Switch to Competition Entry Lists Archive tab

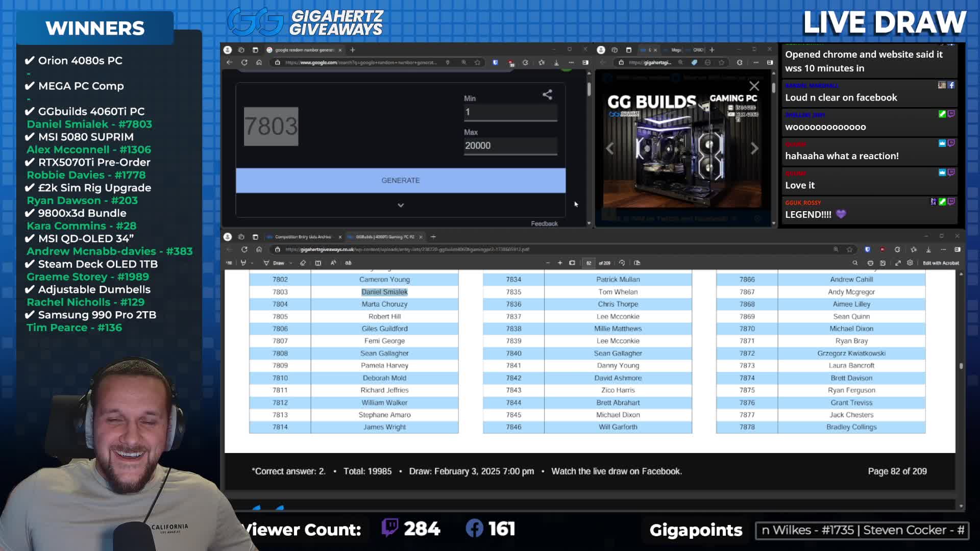click(304, 237)
